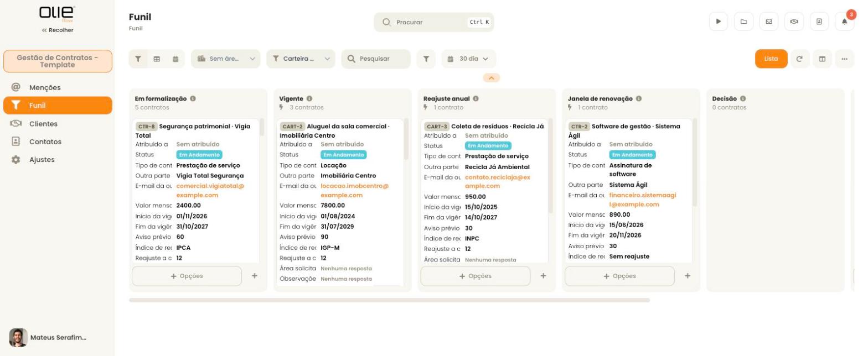The height and width of the screenshot is (356, 868).
Task: Select Funil in the sidebar
Action: 58,105
